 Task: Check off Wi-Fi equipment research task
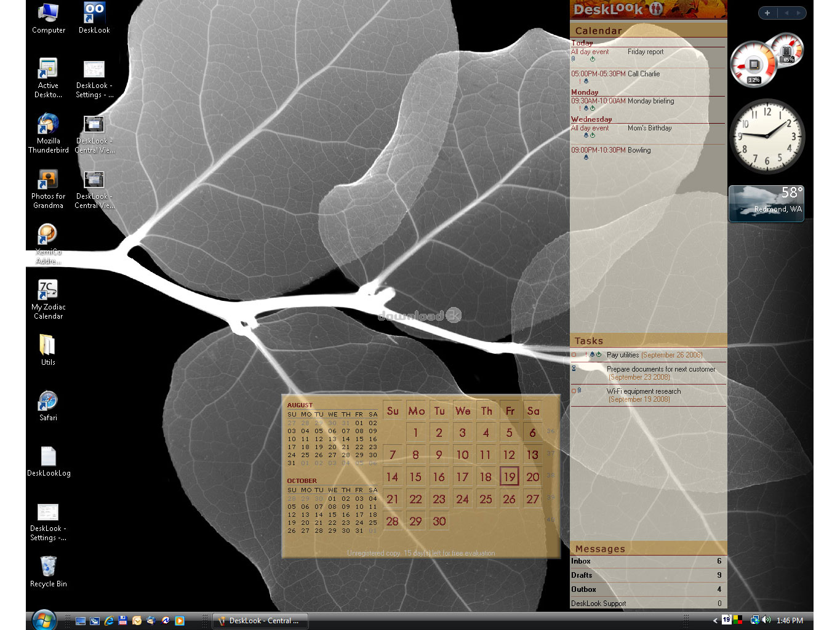[x=574, y=391]
